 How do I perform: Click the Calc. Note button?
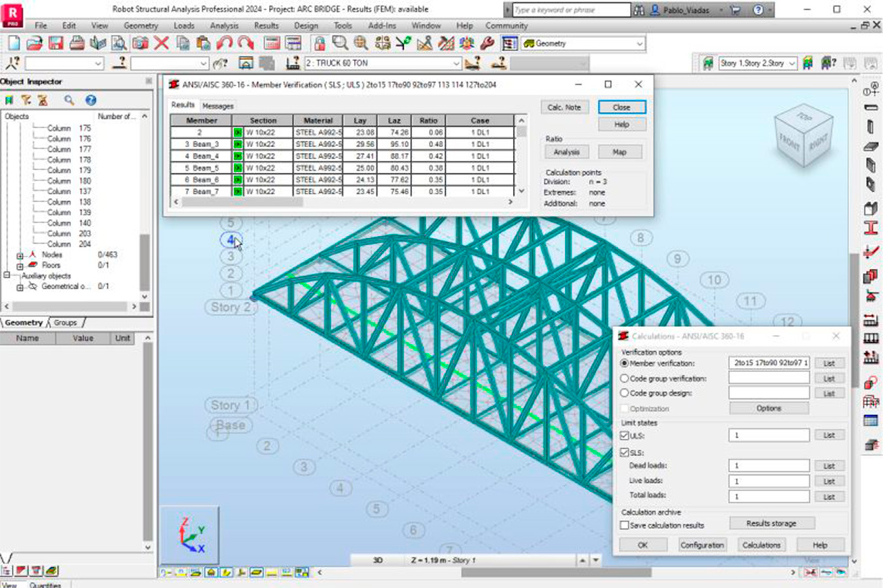tap(564, 107)
